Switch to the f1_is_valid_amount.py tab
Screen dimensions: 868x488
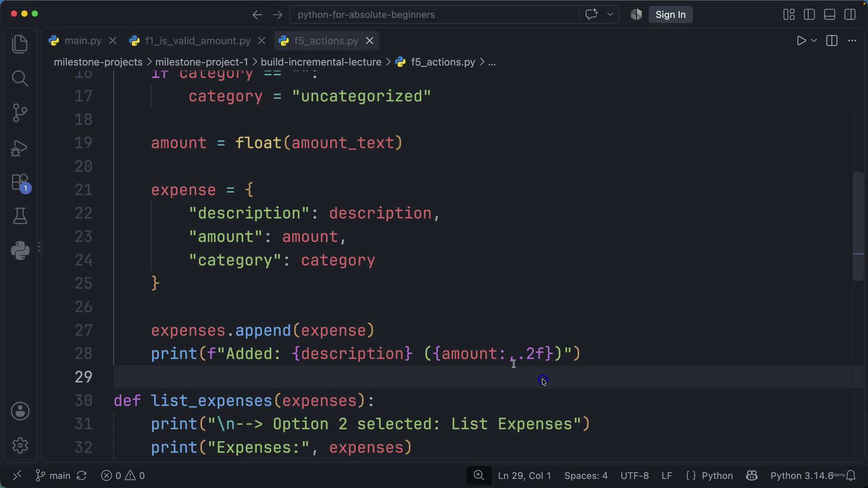click(198, 41)
